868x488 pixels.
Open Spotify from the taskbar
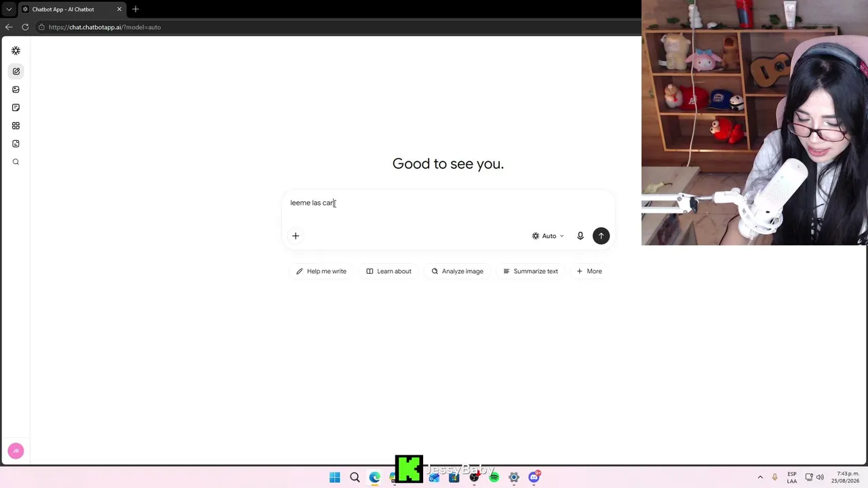tap(494, 477)
